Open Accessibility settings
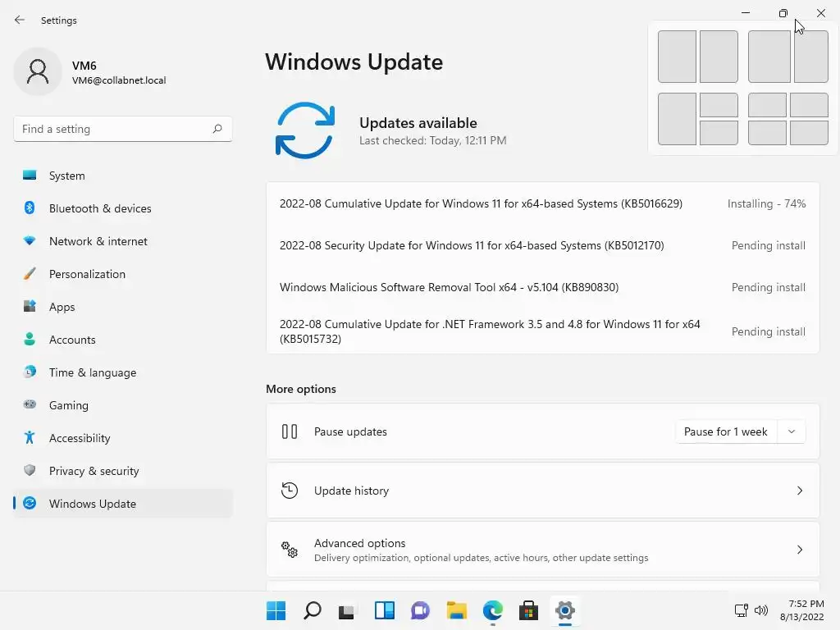 (123, 438)
